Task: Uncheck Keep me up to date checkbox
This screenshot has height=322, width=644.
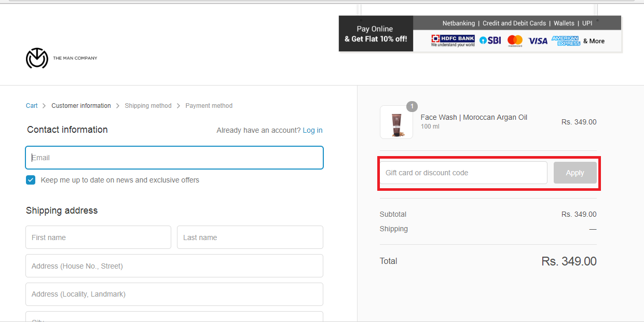Action: (x=31, y=180)
